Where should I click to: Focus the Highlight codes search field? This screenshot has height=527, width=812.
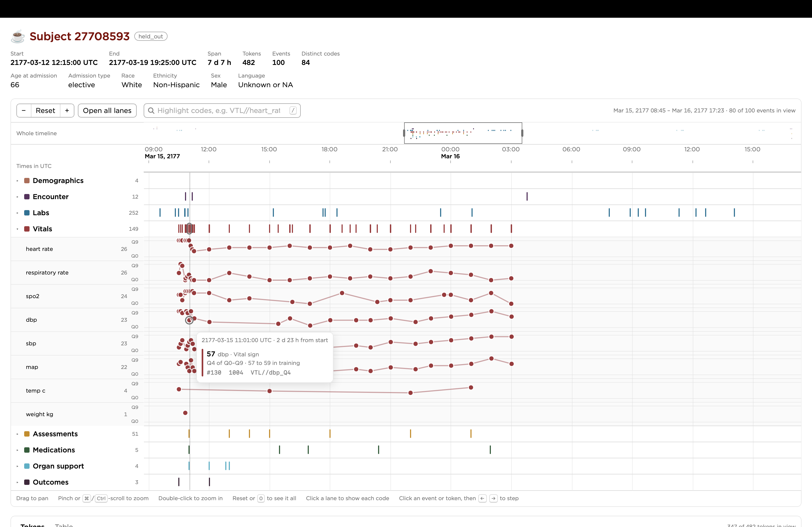point(222,111)
